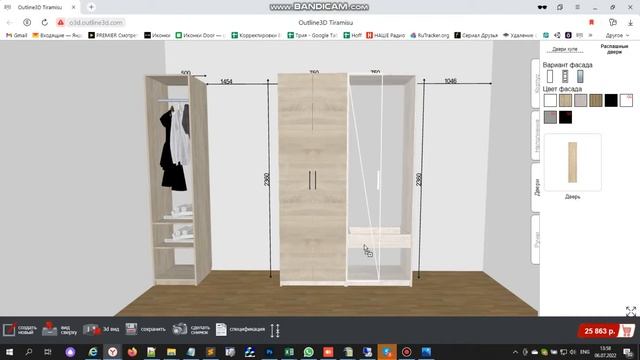Click the fullscreen expand arrows icon
Image resolution: width=640 pixels, height=360 pixels.
[631, 311]
